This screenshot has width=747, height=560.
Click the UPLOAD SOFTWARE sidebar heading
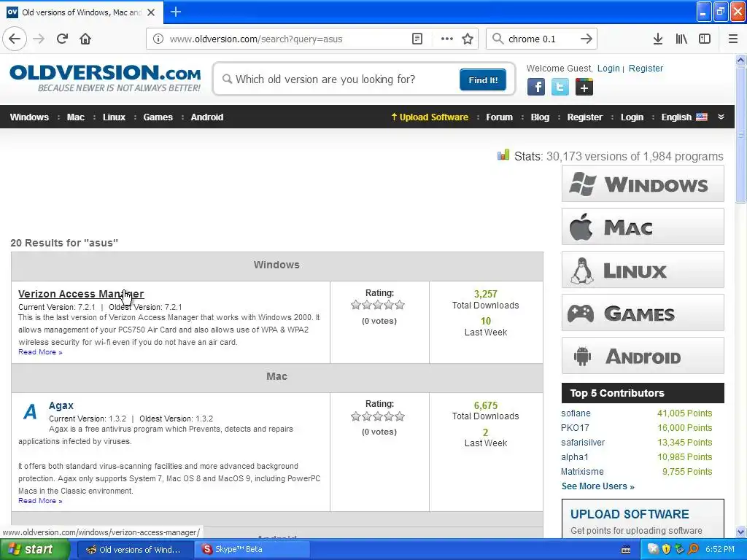pos(630,514)
